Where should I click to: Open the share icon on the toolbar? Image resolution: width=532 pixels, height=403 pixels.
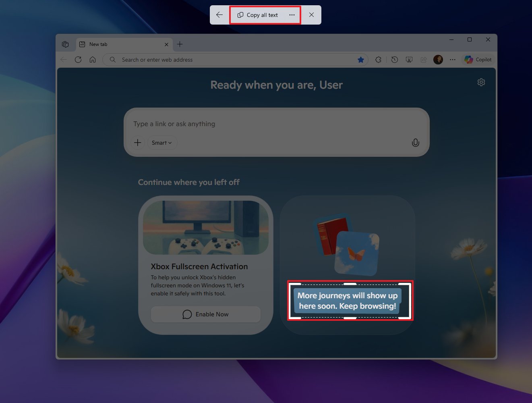(x=423, y=59)
